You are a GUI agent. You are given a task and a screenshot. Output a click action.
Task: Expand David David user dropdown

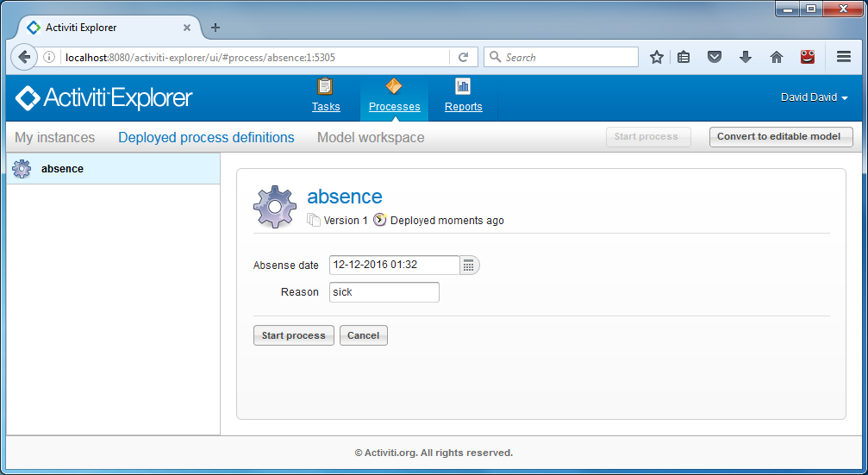tap(814, 97)
